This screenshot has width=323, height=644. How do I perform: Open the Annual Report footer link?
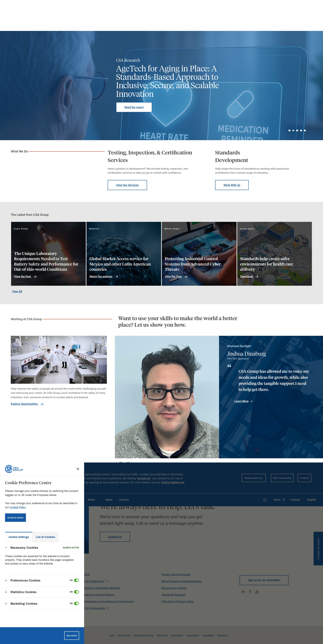193,635
